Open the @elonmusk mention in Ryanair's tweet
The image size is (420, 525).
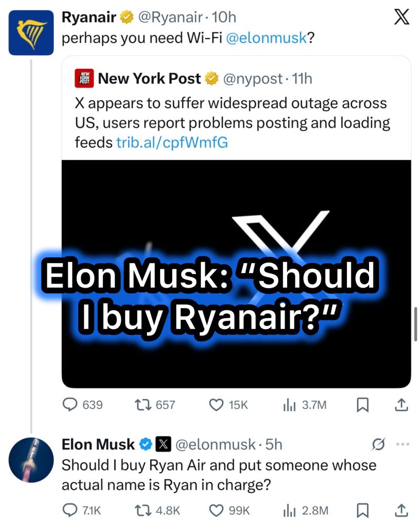[266, 39]
